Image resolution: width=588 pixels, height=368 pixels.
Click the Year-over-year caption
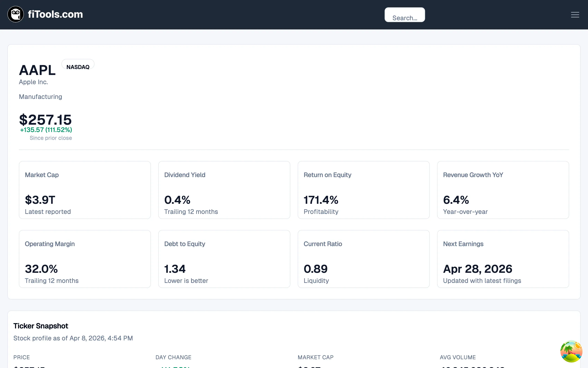click(x=465, y=212)
